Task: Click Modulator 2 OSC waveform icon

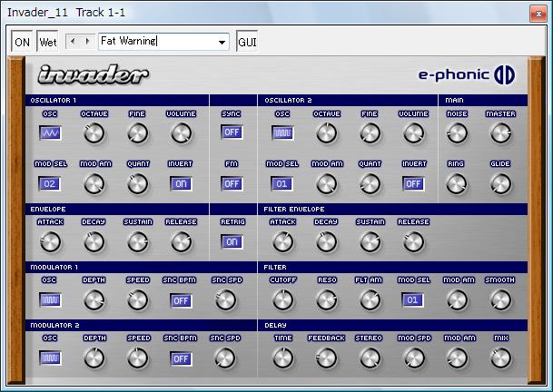Action: pos(50,358)
